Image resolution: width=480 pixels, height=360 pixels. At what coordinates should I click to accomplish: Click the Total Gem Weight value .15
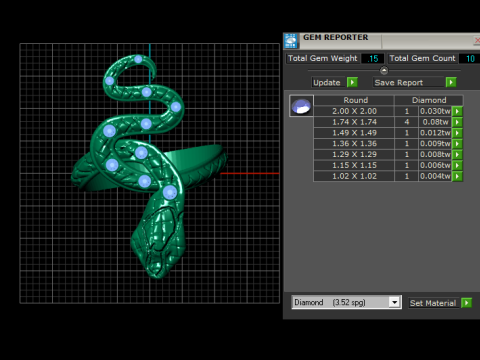373,59
